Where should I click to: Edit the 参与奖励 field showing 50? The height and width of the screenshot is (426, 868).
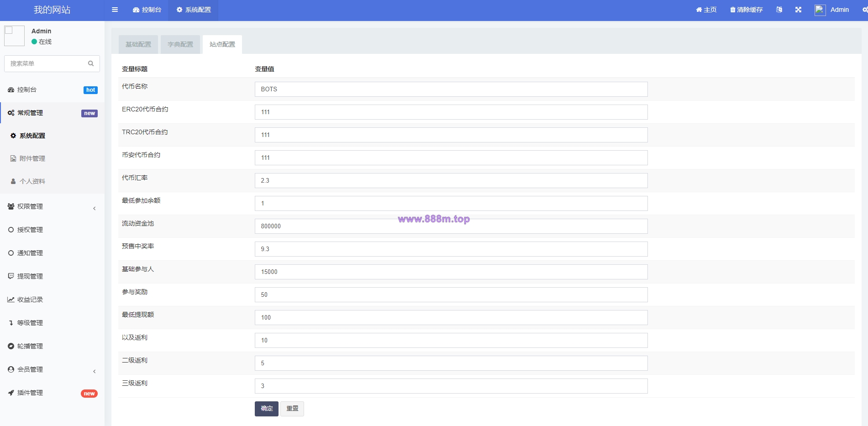[x=451, y=295]
